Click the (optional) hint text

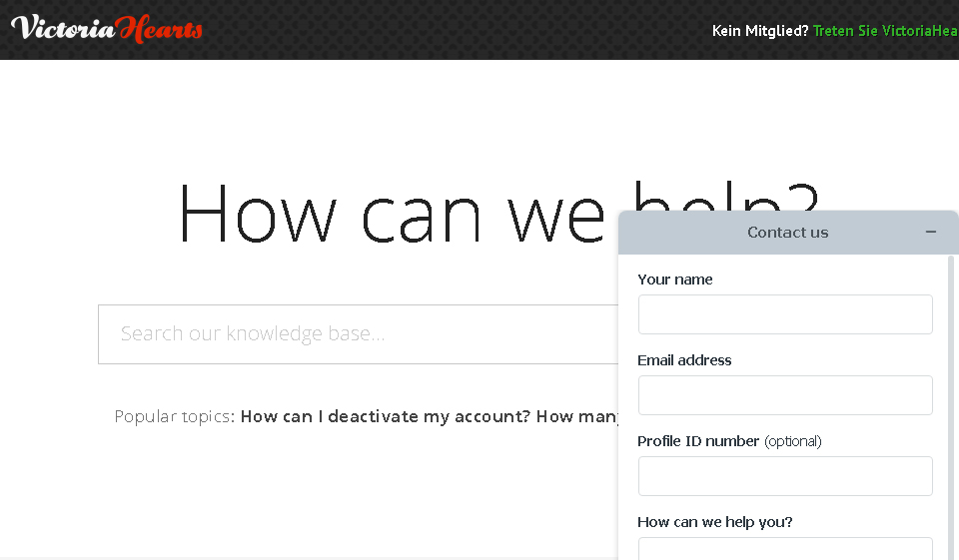pyautogui.click(x=793, y=441)
